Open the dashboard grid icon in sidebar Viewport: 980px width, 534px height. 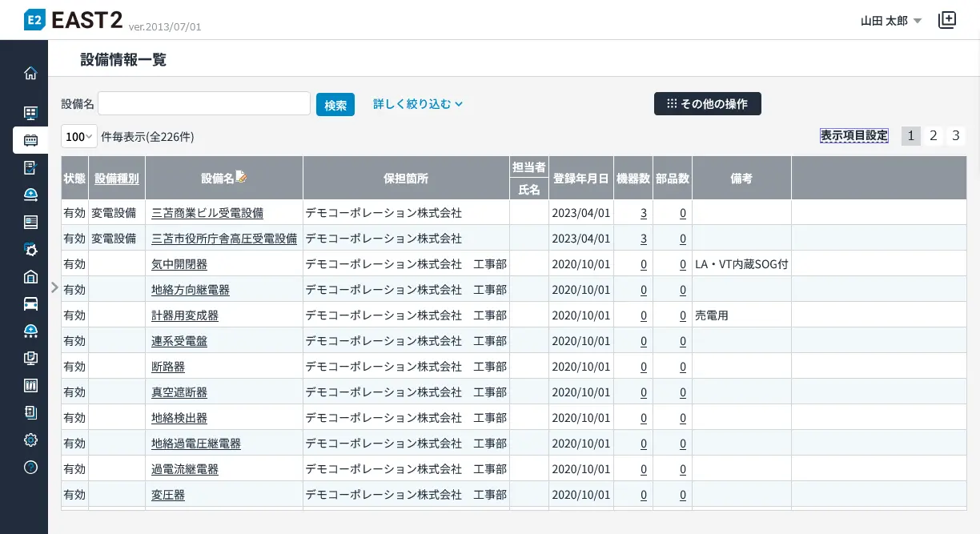30,113
